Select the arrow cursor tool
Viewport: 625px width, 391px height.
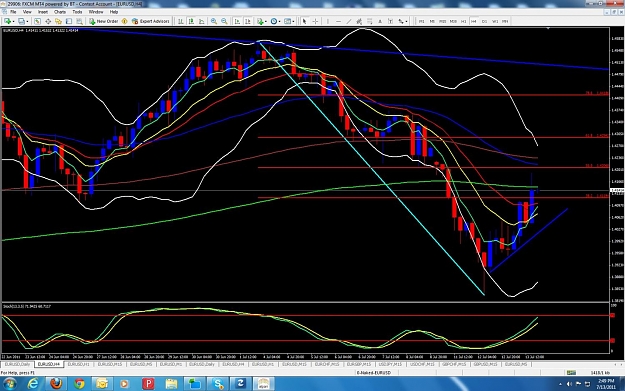coord(305,21)
